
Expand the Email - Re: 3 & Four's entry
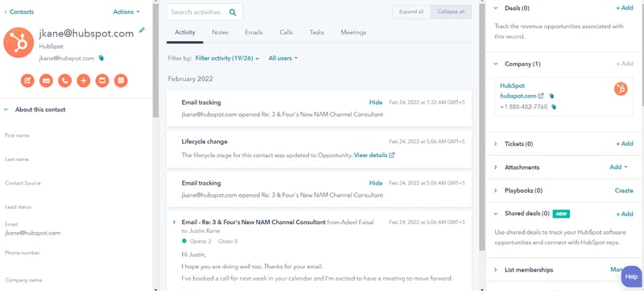tap(175, 222)
